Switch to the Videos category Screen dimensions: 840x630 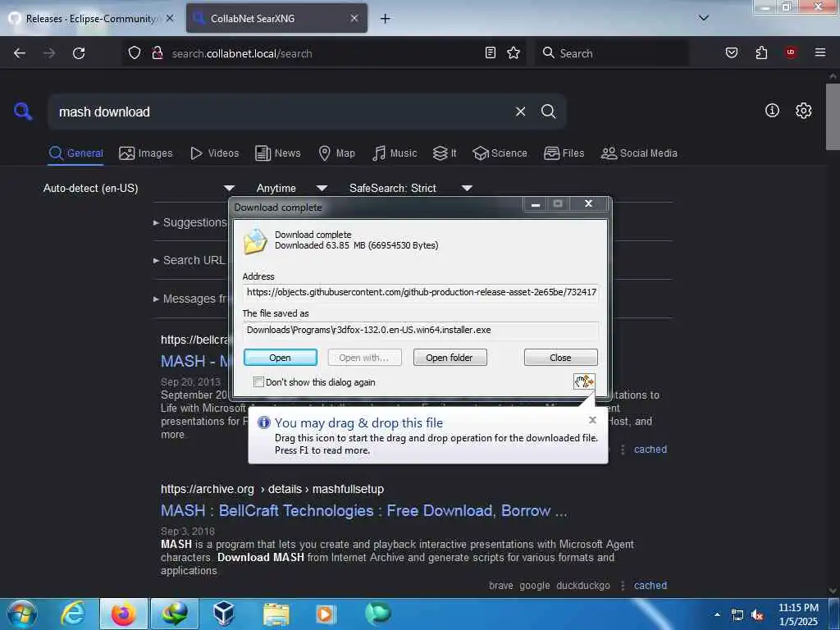tap(214, 153)
